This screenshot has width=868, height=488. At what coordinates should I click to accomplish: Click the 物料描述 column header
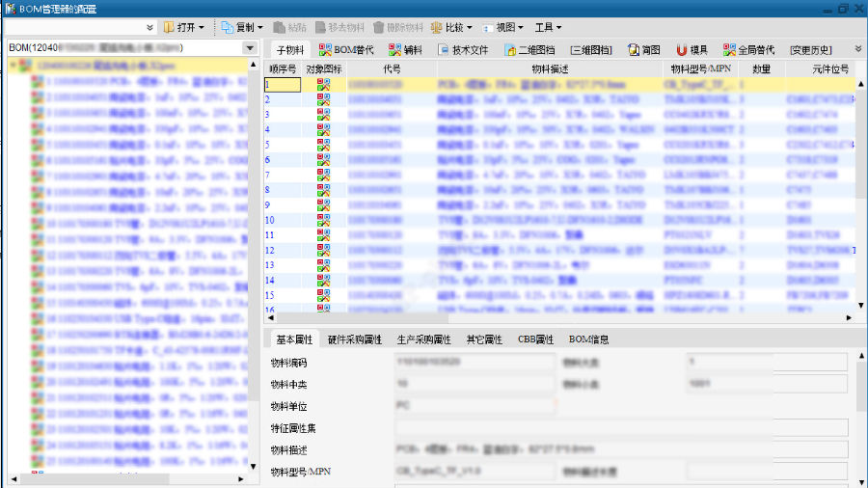(550, 69)
